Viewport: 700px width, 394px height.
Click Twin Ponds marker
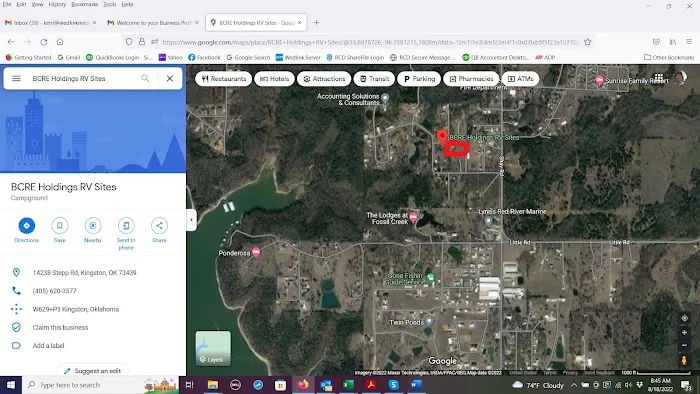[429, 321]
